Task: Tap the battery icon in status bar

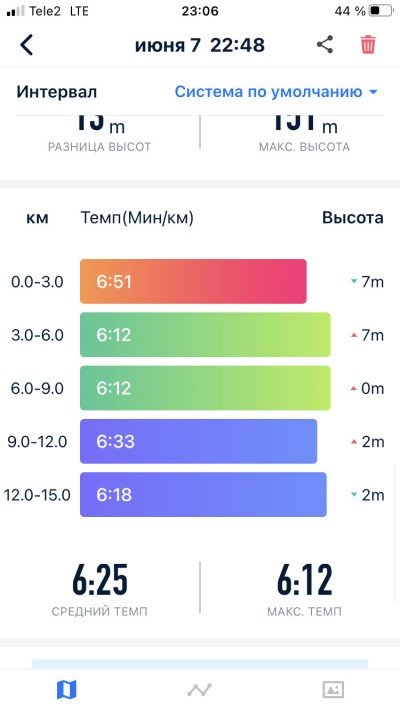Action: tap(381, 11)
